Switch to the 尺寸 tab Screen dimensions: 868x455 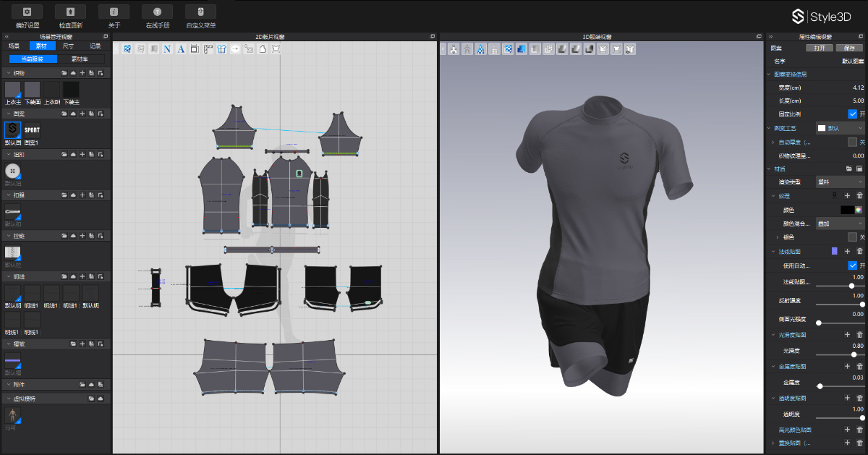tap(68, 46)
